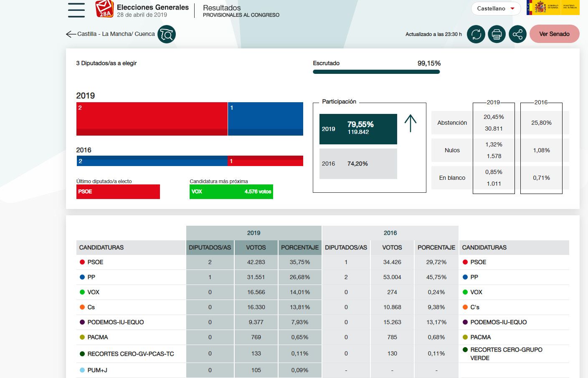Select the VOX color dot
588x378 pixels.
pyautogui.click(x=81, y=292)
